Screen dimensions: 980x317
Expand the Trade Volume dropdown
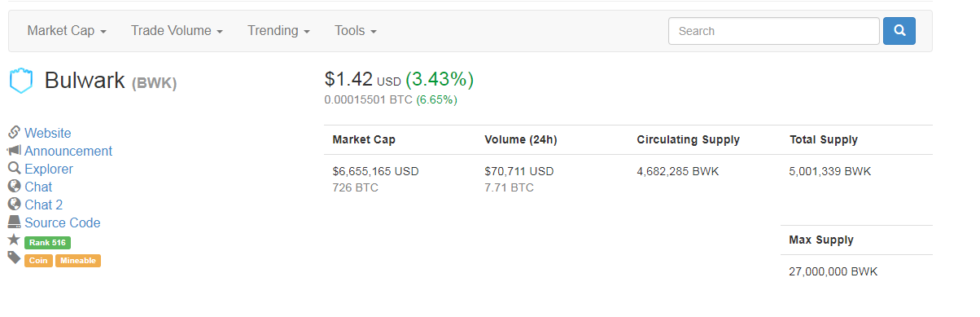(x=177, y=31)
